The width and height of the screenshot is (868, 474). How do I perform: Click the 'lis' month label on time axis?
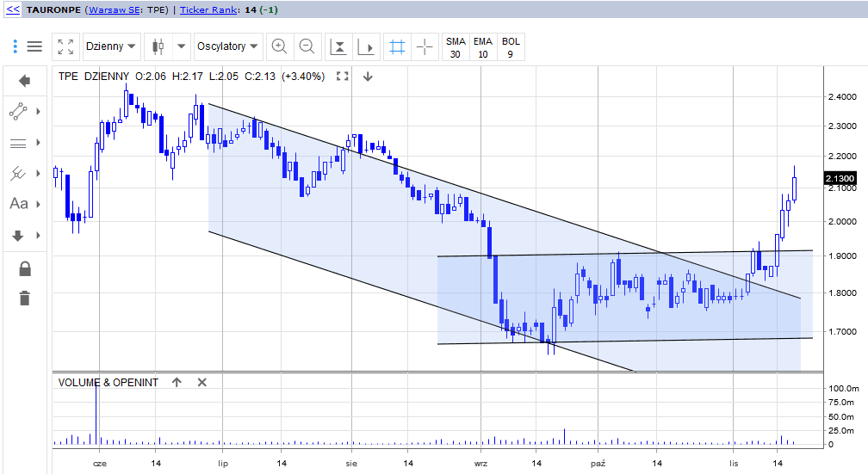[x=734, y=464]
